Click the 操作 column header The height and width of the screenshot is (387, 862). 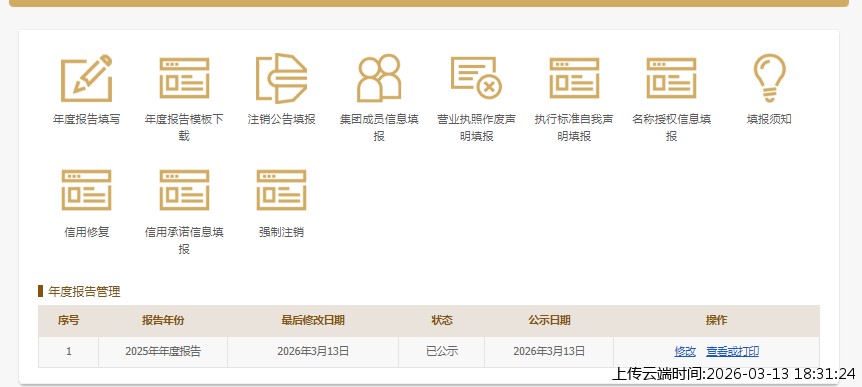tap(716, 320)
